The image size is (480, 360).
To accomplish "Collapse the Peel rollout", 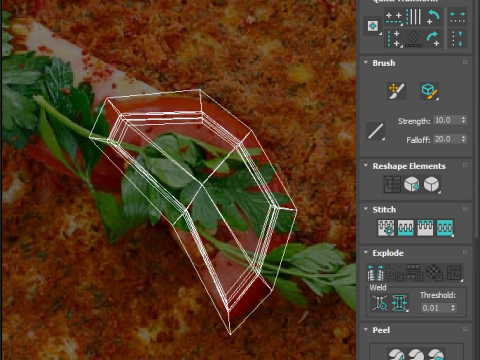I will [366, 329].
